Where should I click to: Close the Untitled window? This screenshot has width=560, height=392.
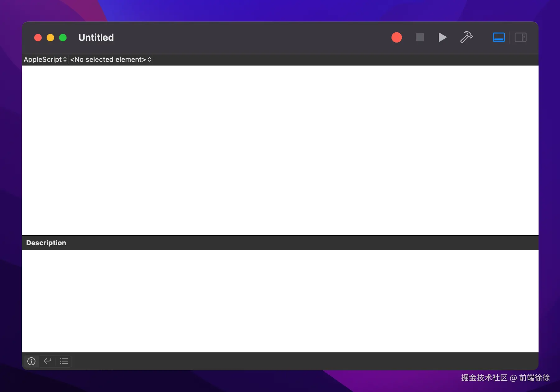(x=38, y=38)
